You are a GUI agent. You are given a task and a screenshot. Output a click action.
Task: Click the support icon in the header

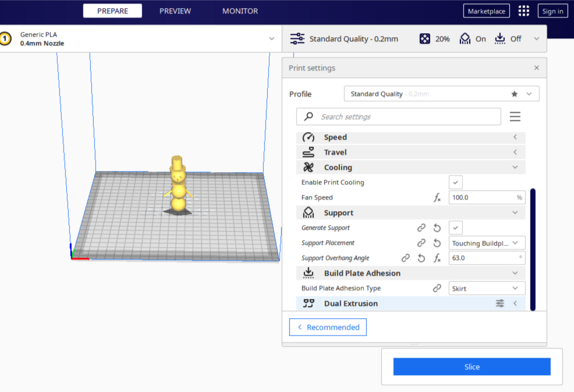[x=465, y=38]
